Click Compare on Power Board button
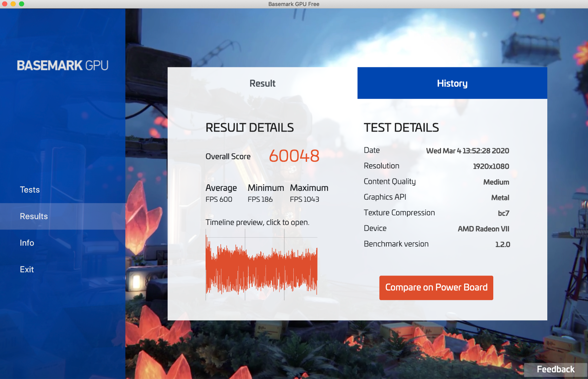Image resolution: width=588 pixels, height=379 pixels. pos(436,288)
